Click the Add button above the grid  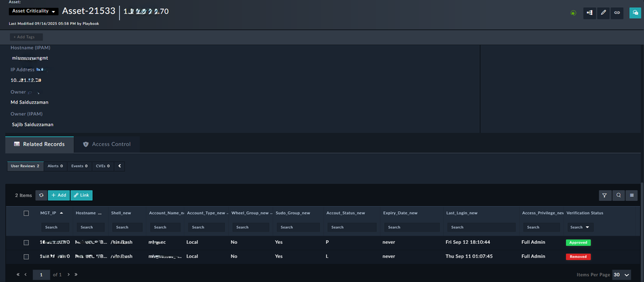59,194
